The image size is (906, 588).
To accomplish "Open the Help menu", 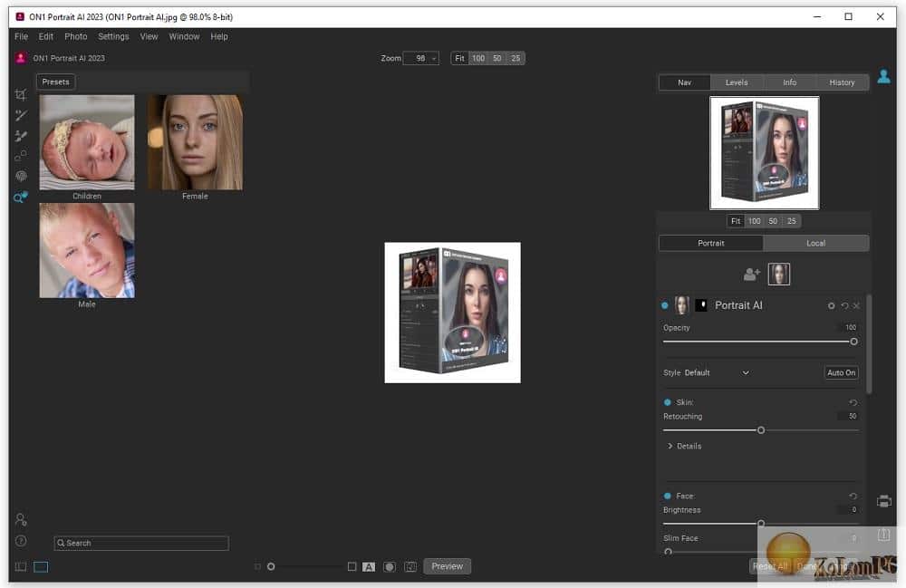I will coord(219,36).
